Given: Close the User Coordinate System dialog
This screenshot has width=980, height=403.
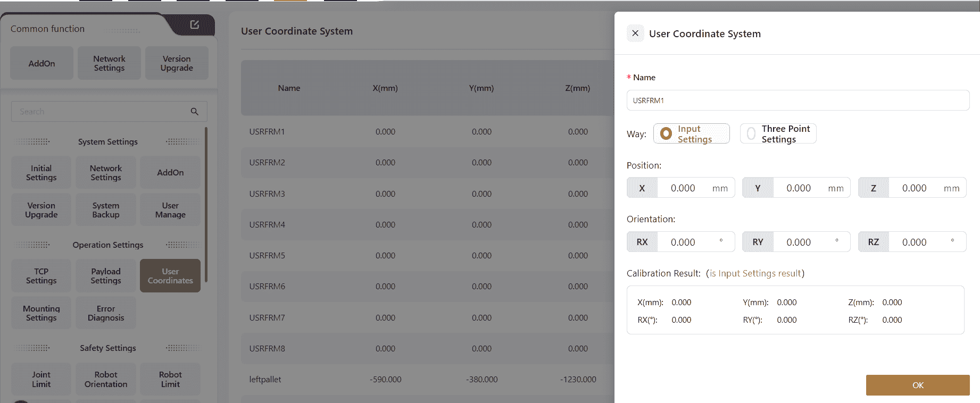Looking at the screenshot, I should click(635, 33).
